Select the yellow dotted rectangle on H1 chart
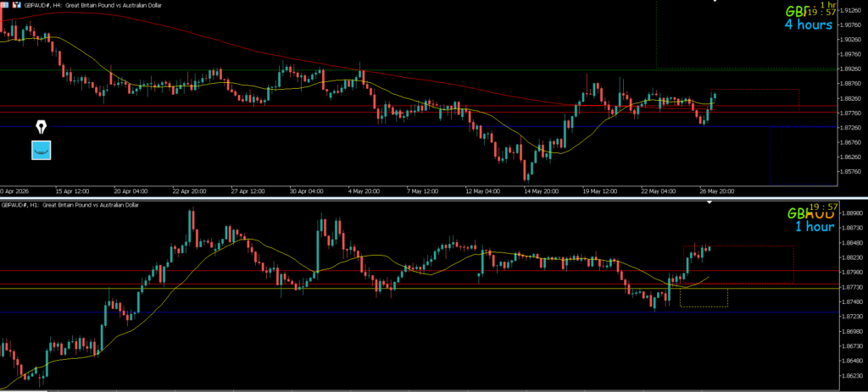This screenshot has height=392, width=868. (x=704, y=298)
